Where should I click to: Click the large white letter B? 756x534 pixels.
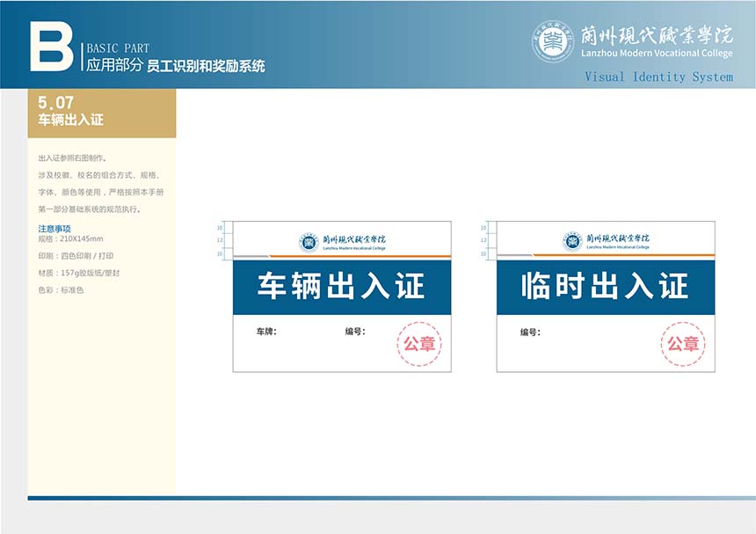tap(51, 46)
